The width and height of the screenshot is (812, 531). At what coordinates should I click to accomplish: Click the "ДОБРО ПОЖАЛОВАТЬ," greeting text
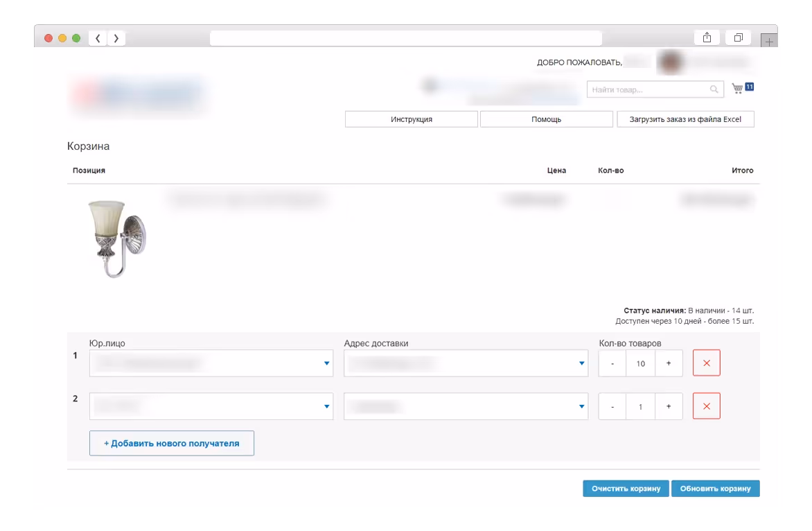(x=579, y=62)
